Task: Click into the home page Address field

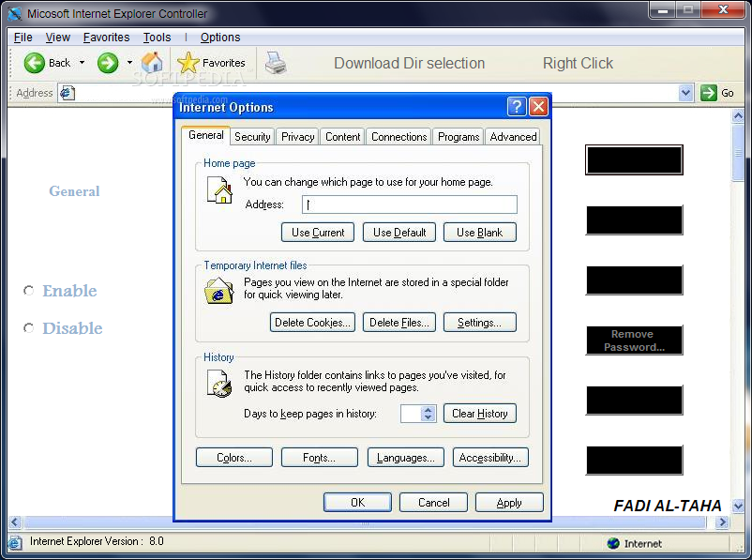Action: [x=410, y=204]
